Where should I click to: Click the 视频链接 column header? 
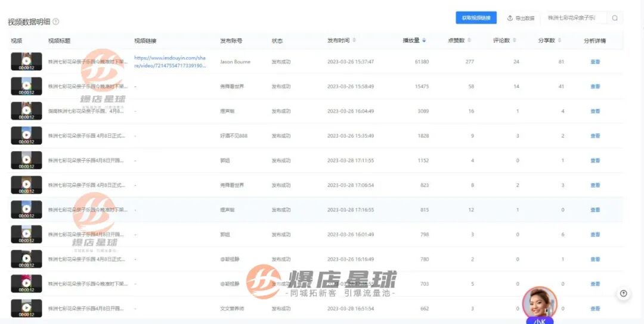tap(145, 40)
